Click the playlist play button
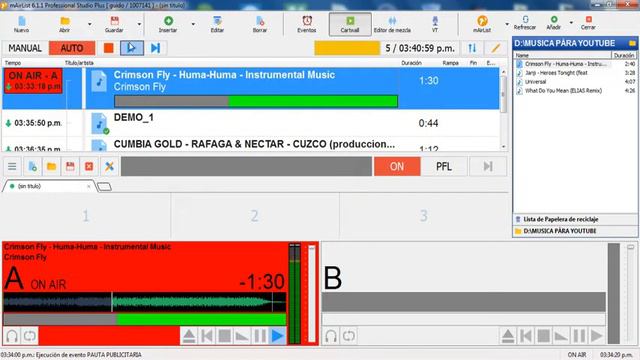The height and width of the screenshot is (360, 640). coord(132,48)
